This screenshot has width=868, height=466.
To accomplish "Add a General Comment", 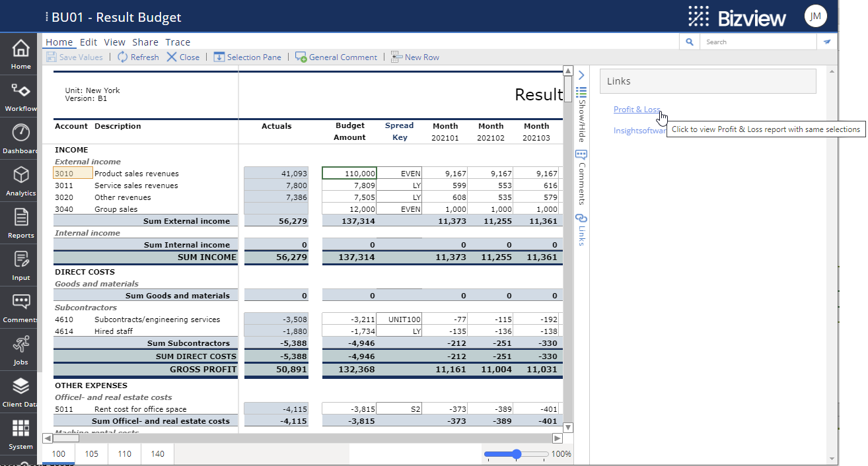I will click(336, 57).
